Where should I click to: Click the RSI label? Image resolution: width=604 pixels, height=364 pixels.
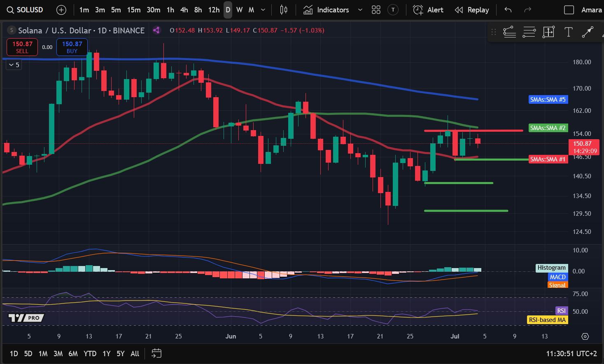(x=561, y=311)
